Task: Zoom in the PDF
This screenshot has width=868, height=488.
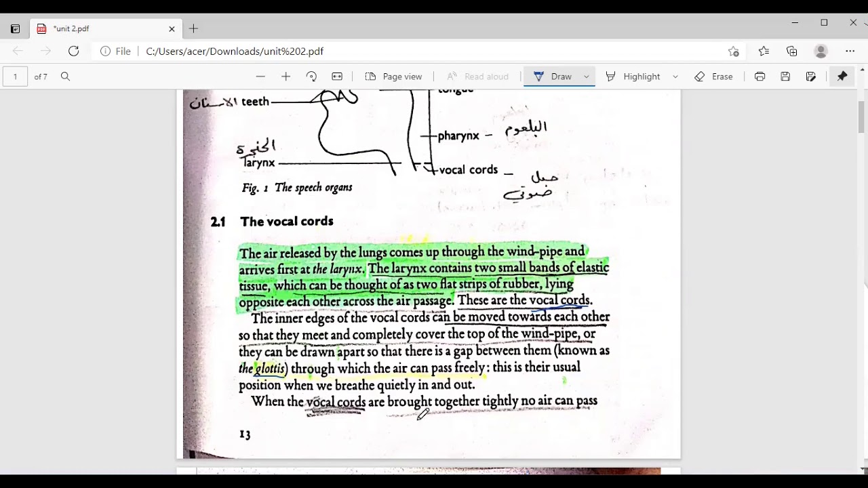Action: tap(285, 77)
